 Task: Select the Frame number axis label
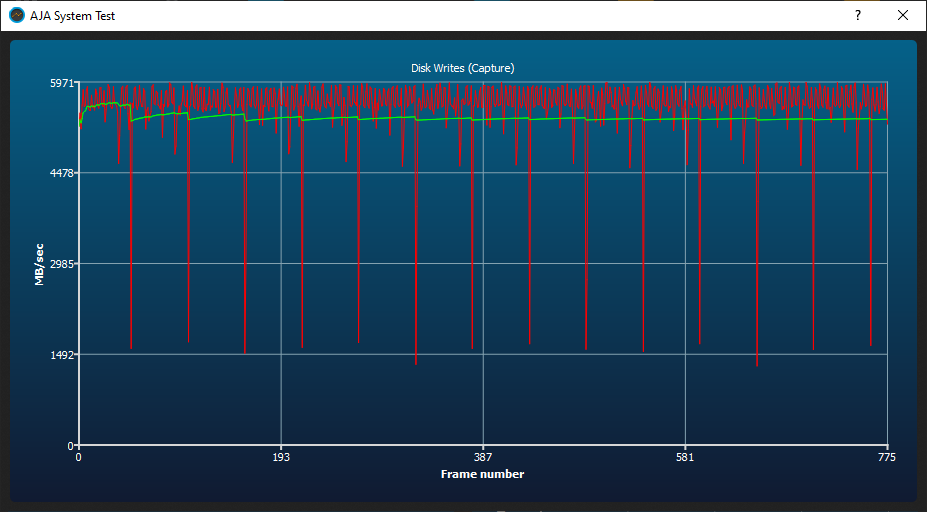[x=482, y=474]
